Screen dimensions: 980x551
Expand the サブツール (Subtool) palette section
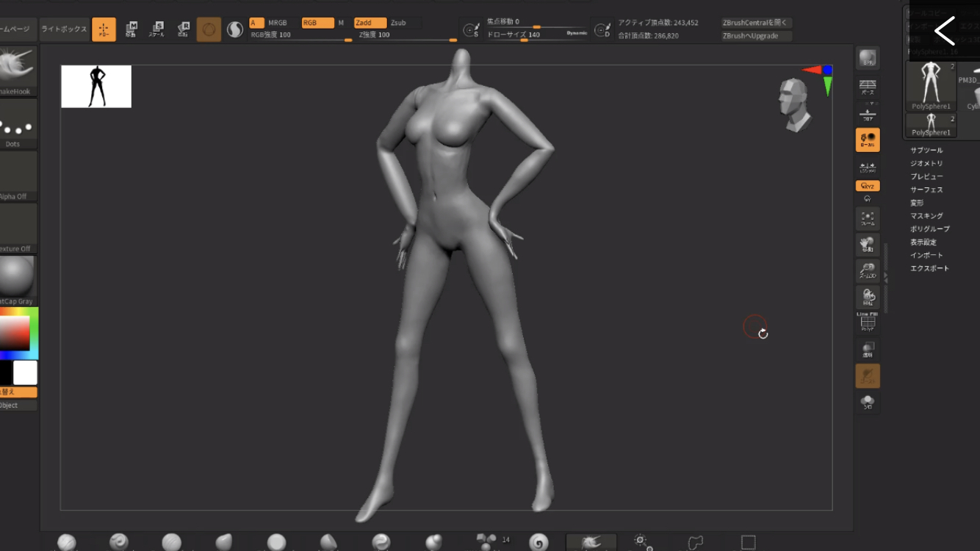pos(926,150)
